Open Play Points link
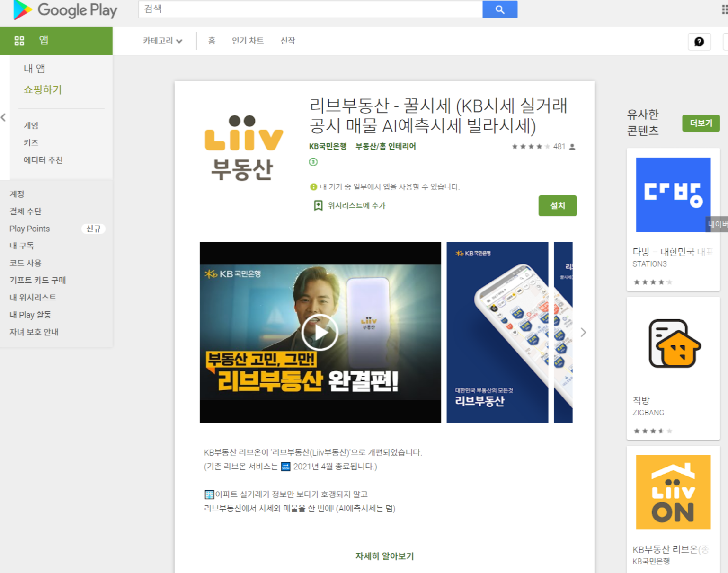 (x=29, y=229)
